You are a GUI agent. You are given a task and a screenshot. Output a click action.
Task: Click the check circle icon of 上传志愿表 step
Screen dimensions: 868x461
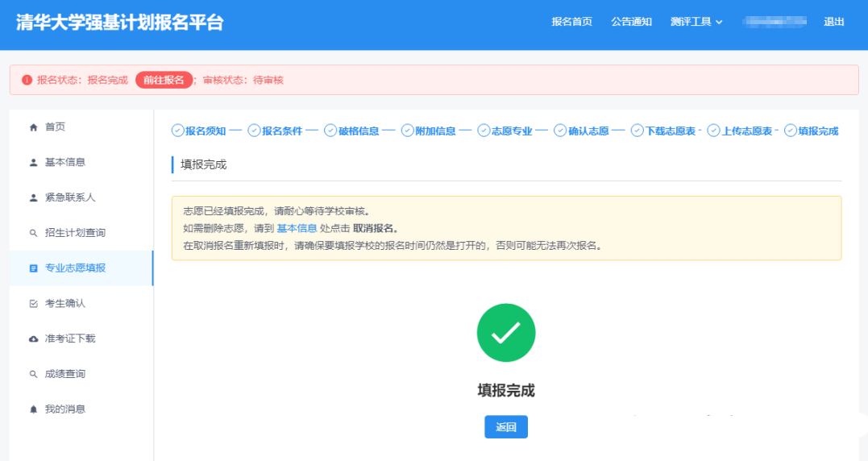tap(713, 131)
